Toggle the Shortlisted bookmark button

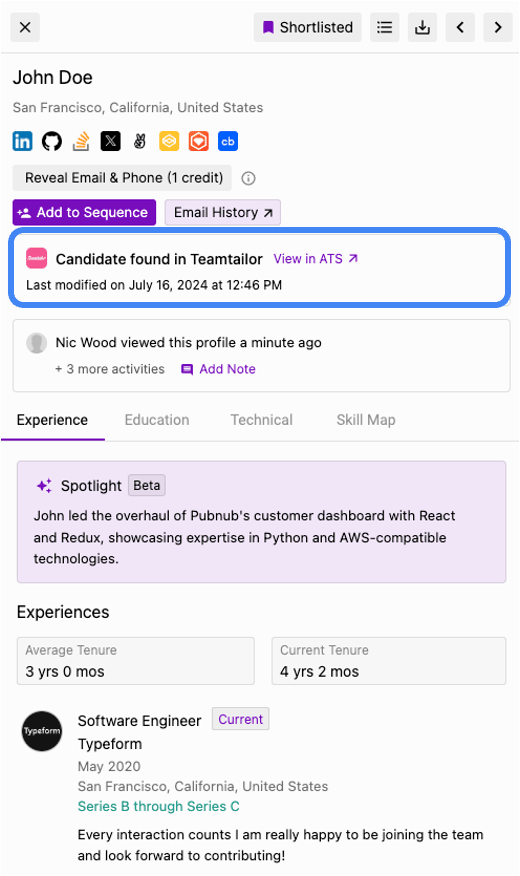coord(308,27)
